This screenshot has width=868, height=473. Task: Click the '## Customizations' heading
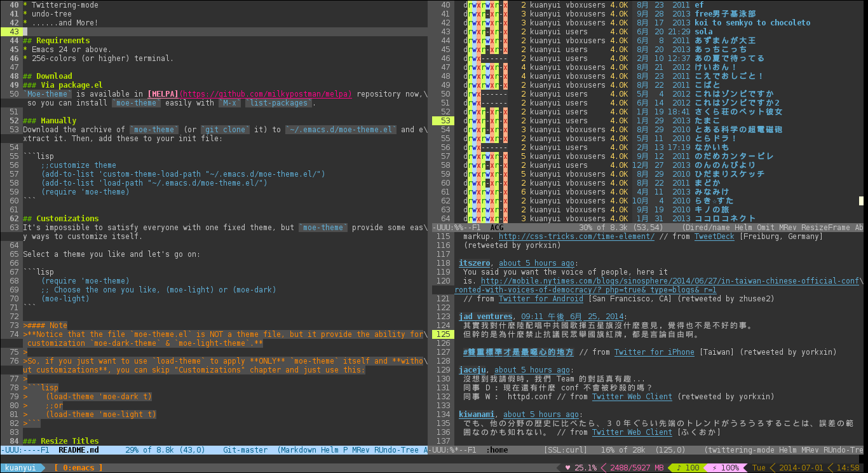60,219
